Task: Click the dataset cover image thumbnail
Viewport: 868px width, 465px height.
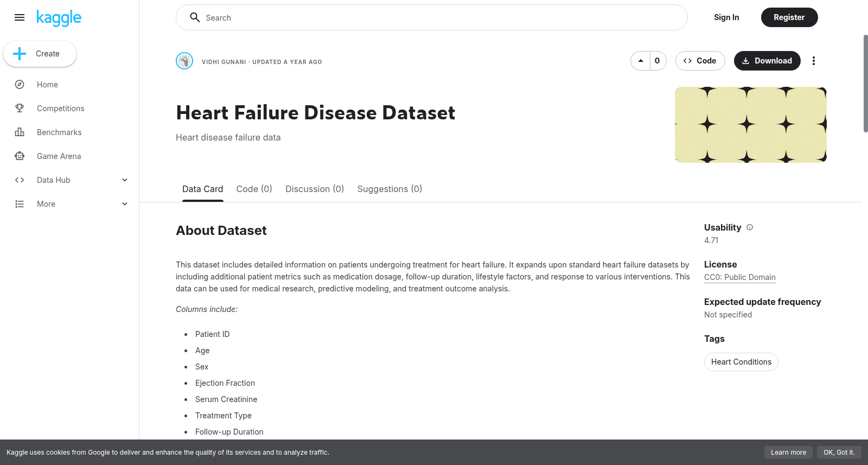Action: [751, 125]
